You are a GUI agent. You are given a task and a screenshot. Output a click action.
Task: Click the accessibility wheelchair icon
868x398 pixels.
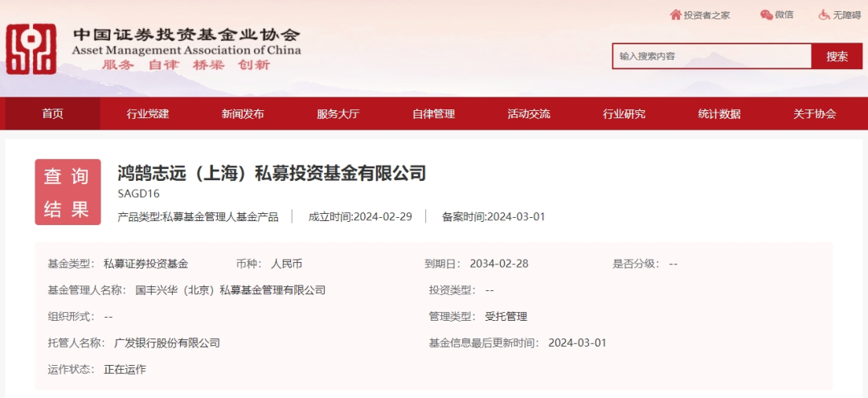(825, 15)
